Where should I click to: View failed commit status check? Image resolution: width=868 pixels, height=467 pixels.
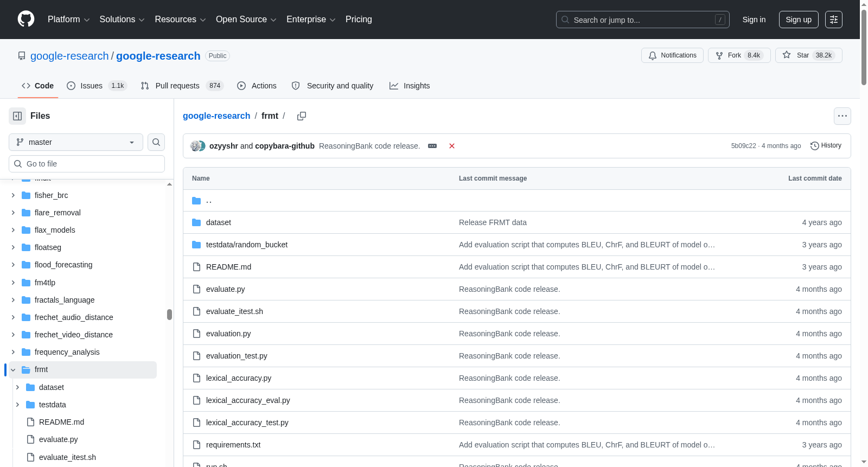[x=452, y=146]
